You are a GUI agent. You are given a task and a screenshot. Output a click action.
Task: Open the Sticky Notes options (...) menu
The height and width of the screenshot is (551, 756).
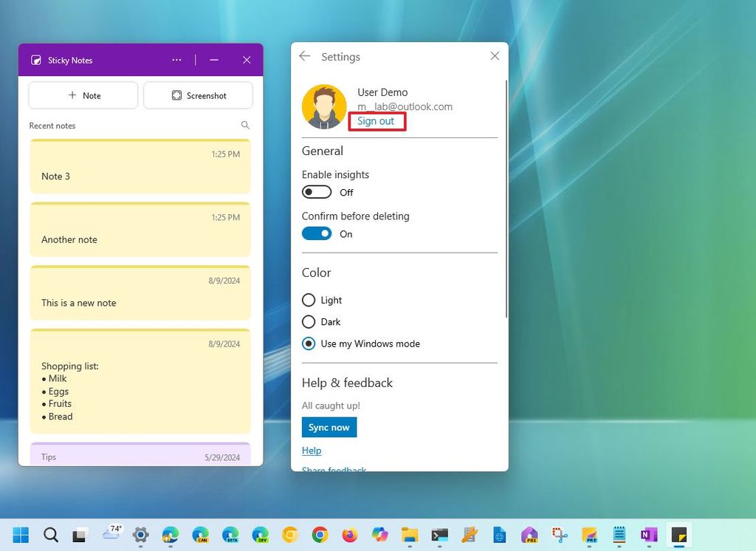tap(176, 60)
